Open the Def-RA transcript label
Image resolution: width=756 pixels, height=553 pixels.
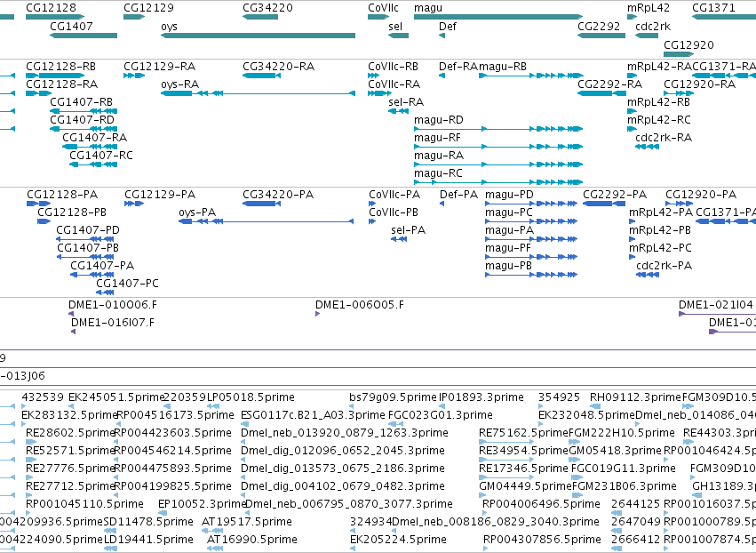click(x=458, y=66)
